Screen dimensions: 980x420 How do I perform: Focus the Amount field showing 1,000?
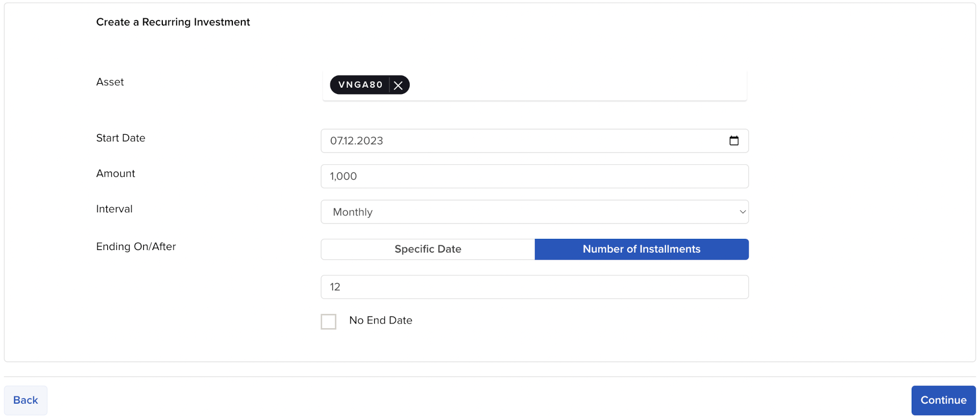(534, 177)
